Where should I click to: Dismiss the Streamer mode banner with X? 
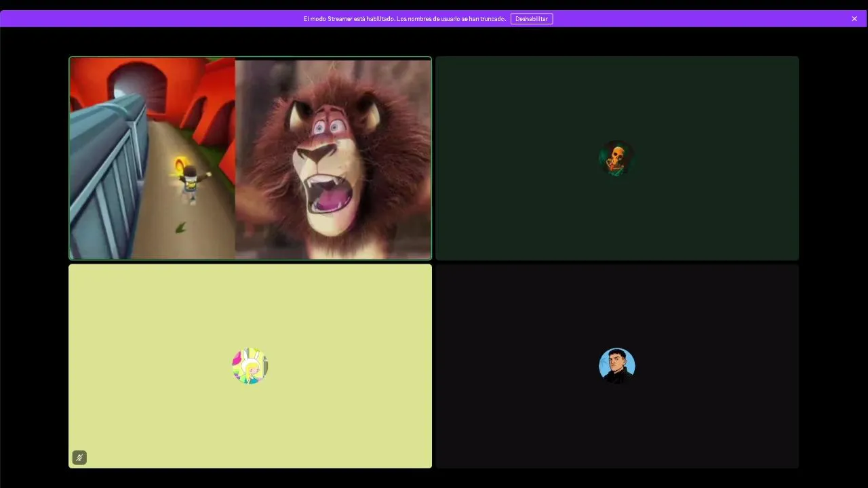pyautogui.click(x=854, y=19)
